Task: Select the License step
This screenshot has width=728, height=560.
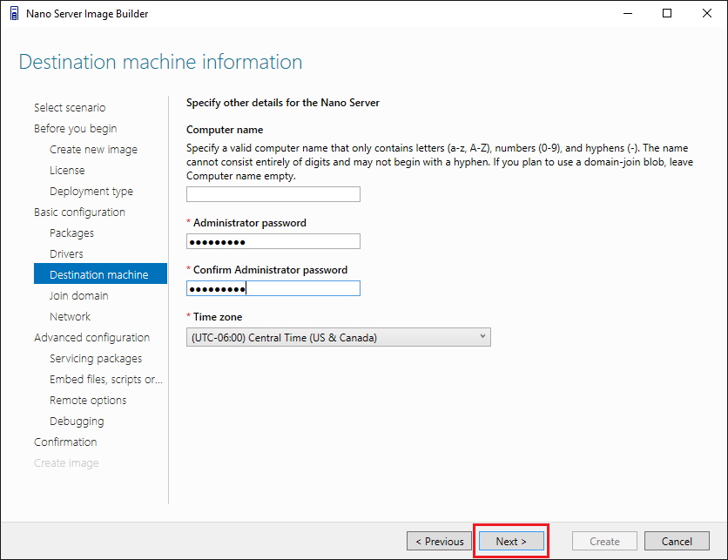Action: pos(67,170)
